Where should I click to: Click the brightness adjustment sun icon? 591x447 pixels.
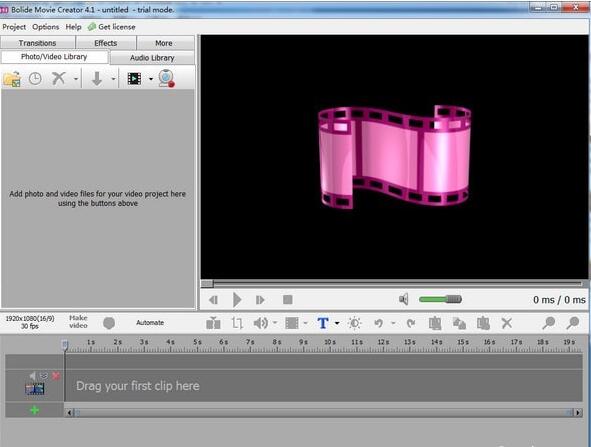tap(355, 323)
